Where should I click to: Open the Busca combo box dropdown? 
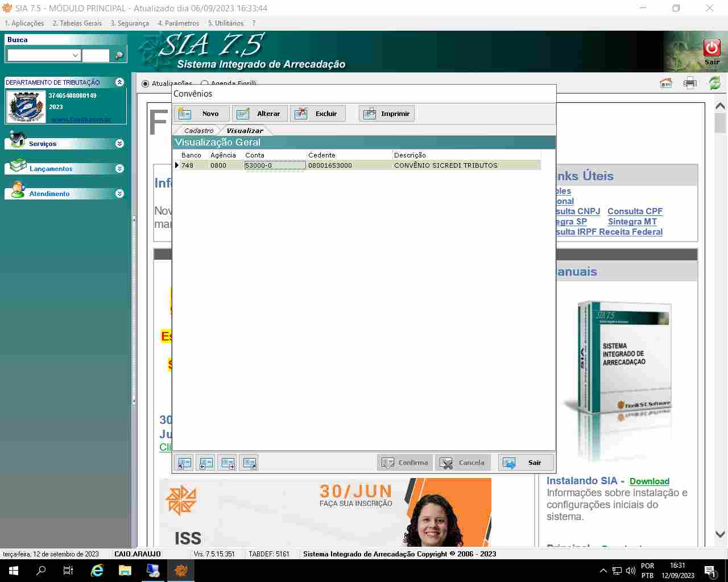75,55
